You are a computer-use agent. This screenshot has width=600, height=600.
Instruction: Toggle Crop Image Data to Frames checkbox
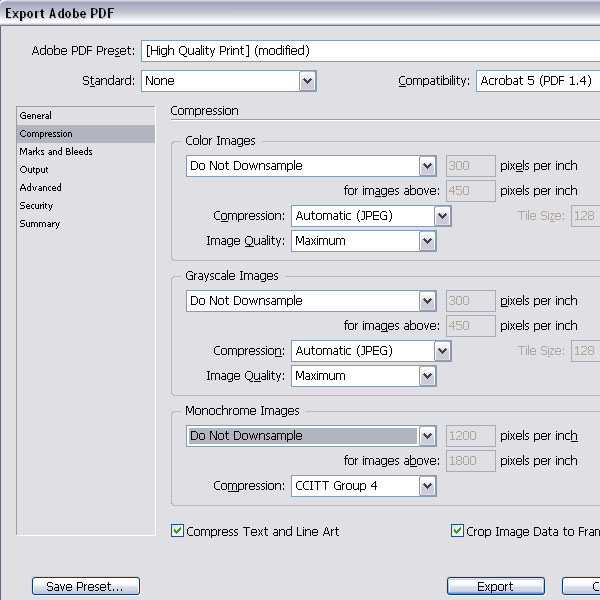(x=457, y=531)
